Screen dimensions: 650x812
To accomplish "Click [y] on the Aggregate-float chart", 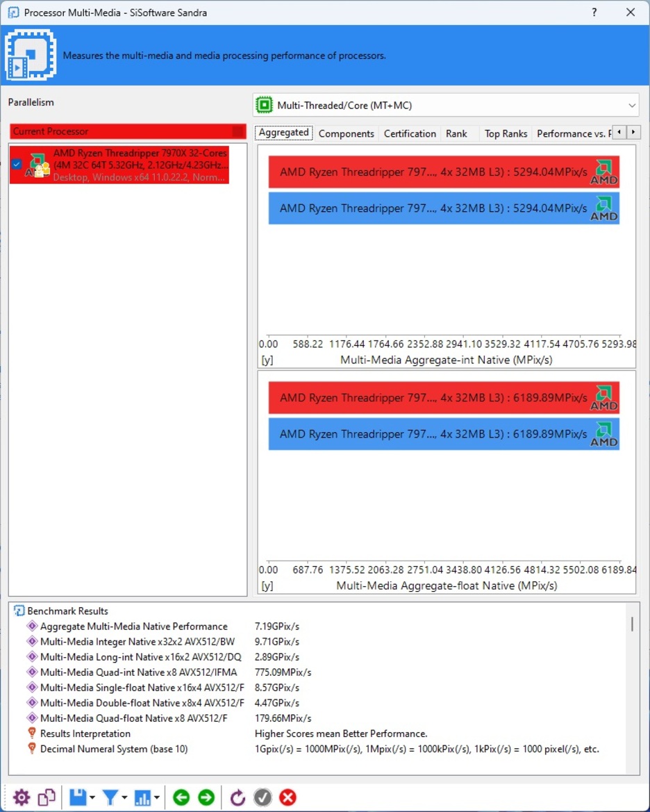I will point(267,586).
